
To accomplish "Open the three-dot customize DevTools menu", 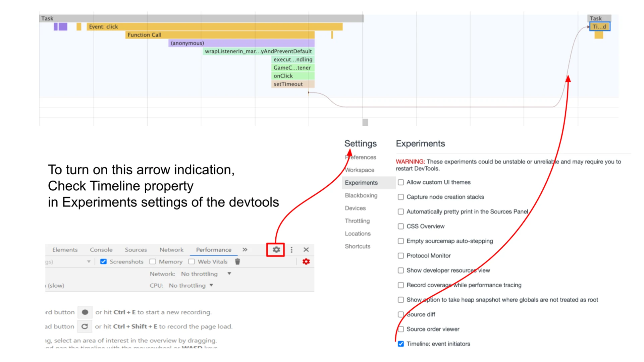I will pos(291,249).
